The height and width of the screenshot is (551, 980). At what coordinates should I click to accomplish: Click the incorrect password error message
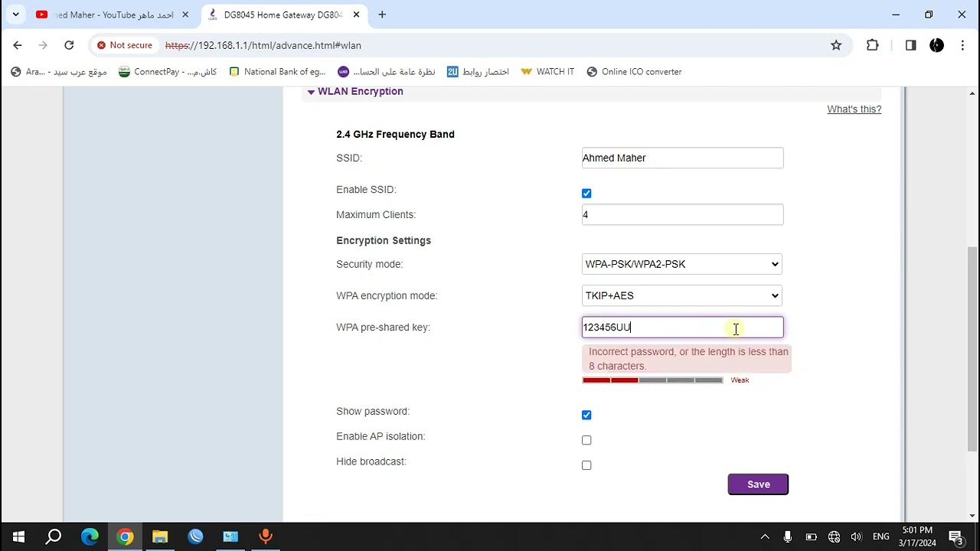(x=687, y=359)
